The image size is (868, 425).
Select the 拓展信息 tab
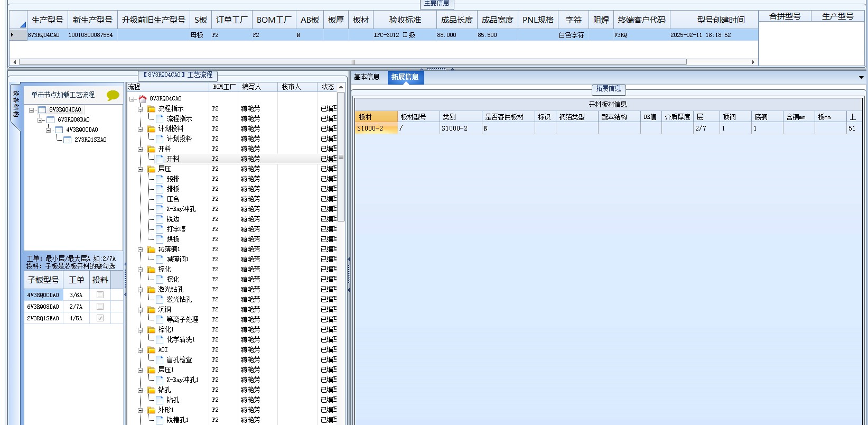coord(405,77)
